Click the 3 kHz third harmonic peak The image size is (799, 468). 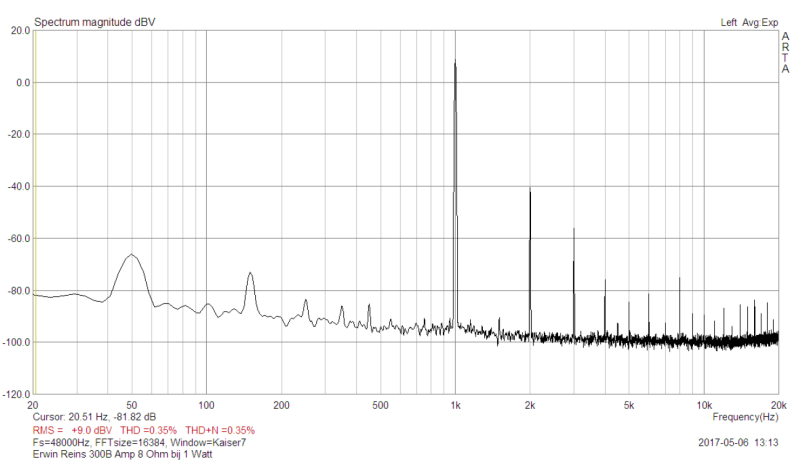(x=574, y=229)
